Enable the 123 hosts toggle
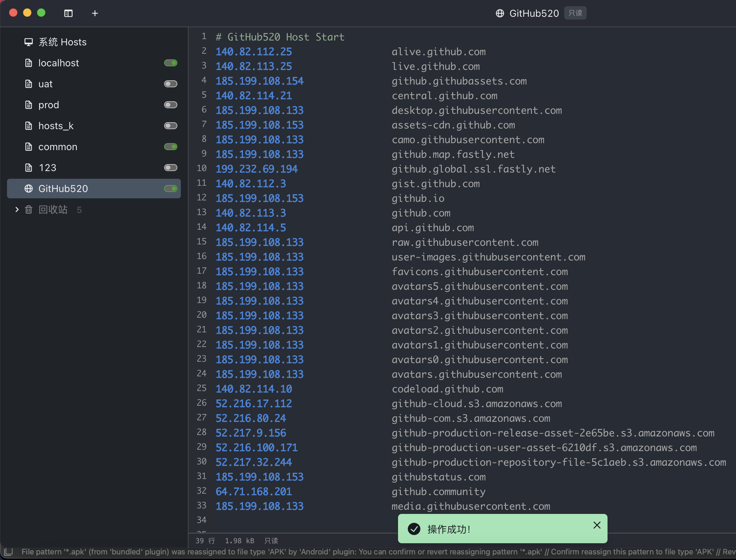Screen dimensions: 736x560 coord(171,168)
